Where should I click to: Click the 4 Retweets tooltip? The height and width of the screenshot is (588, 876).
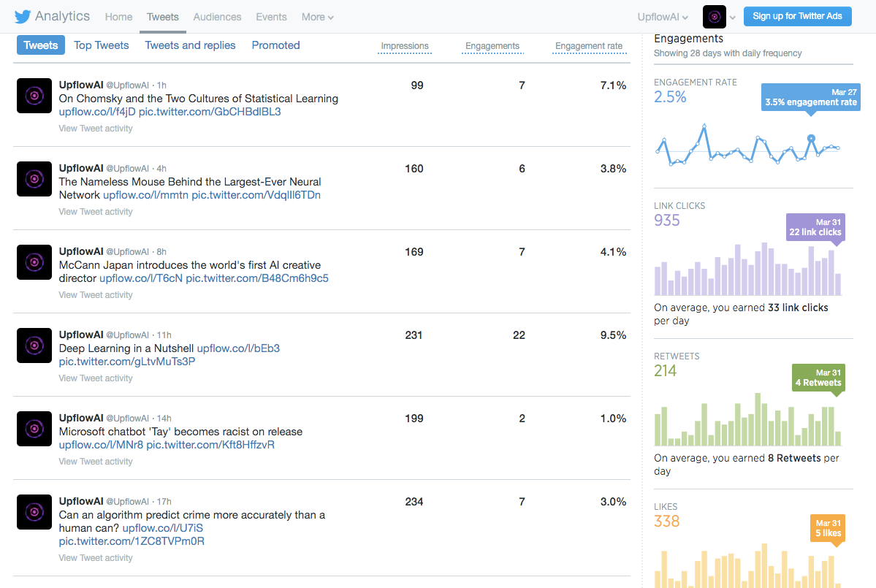point(818,378)
